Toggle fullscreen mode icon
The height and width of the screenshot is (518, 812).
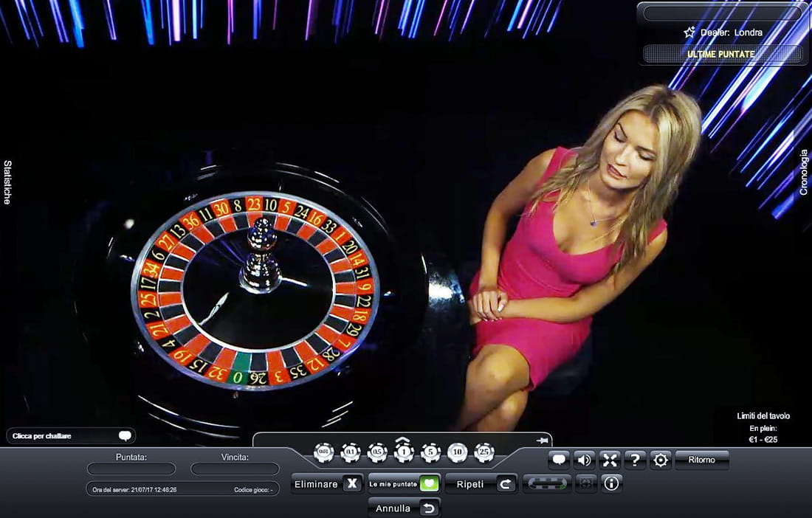610,460
